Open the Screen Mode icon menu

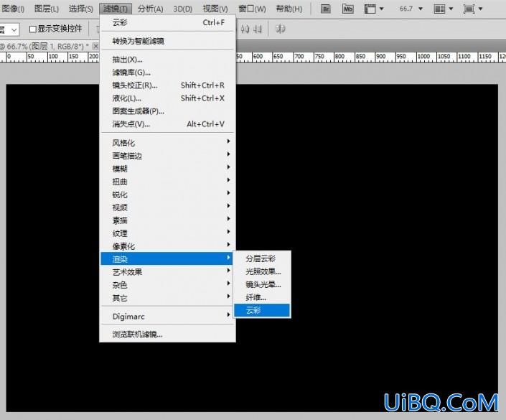[x=473, y=9]
